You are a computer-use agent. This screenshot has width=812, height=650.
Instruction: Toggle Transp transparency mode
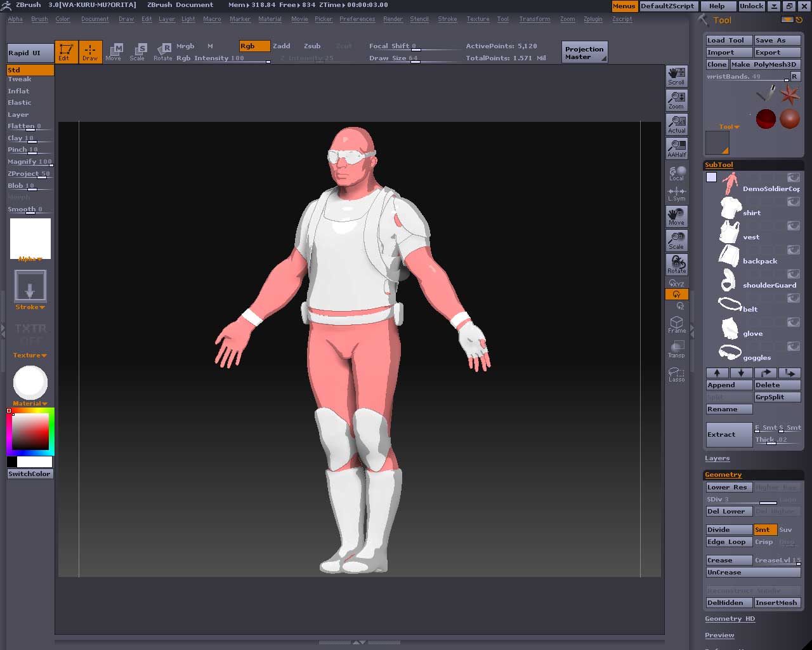677,349
